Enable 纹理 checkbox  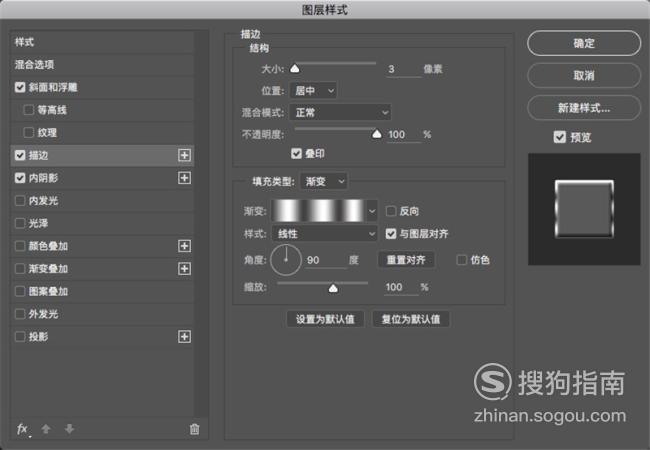29,133
